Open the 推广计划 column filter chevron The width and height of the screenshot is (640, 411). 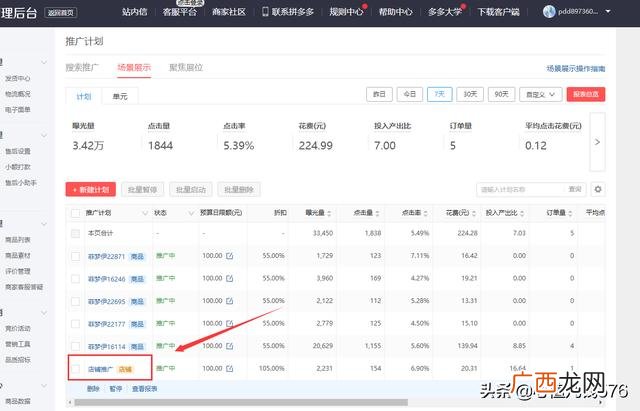click(x=144, y=213)
